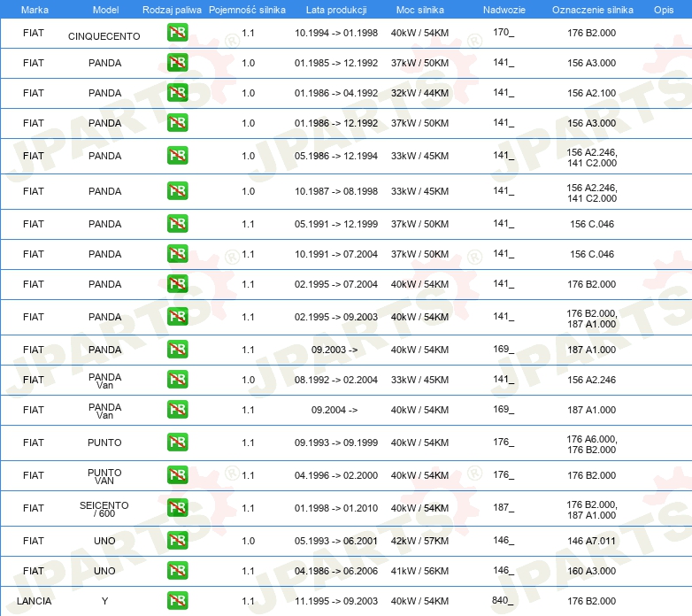Click the fuel icon in the PANDA Van 1.0 row

(177, 380)
